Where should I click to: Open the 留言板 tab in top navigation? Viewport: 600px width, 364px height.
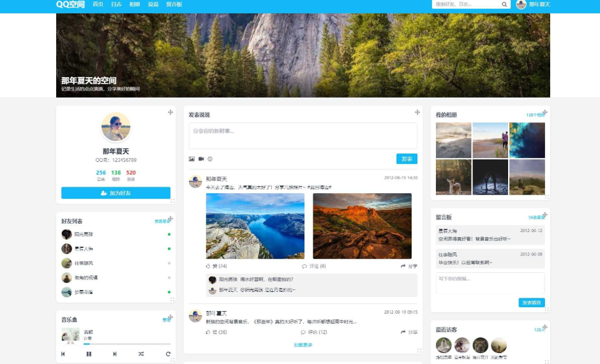(x=174, y=4)
